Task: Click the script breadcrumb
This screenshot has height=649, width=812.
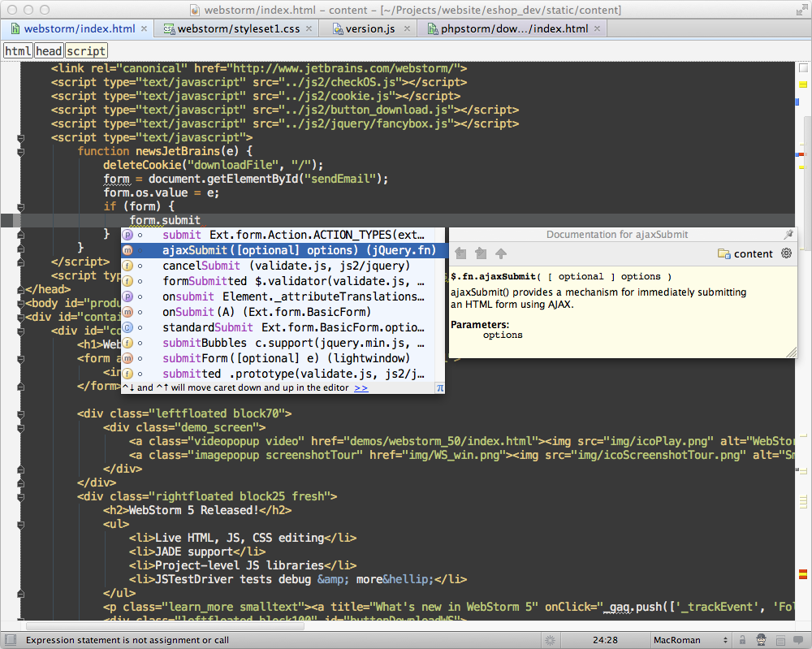Action: click(86, 50)
